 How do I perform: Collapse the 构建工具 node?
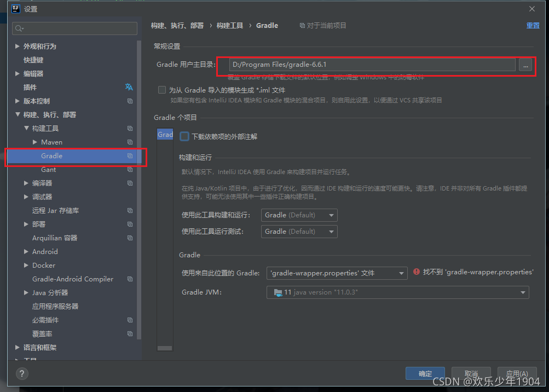click(26, 128)
